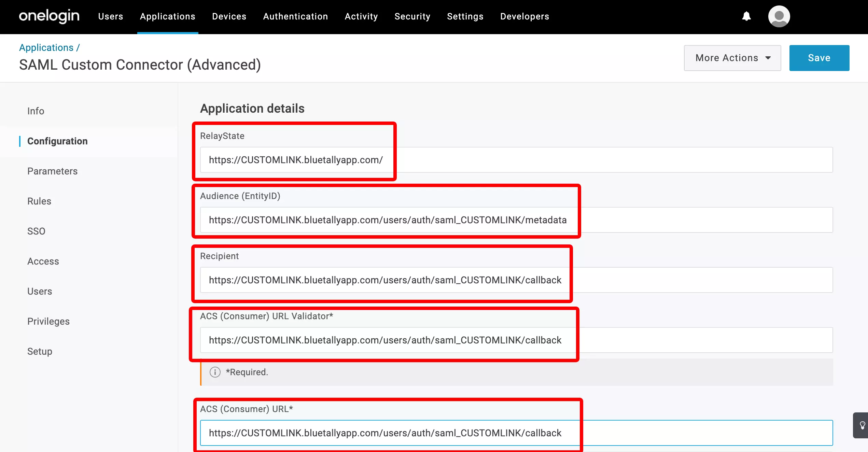Click the ACS (Consumer) URL* label

tap(246, 409)
